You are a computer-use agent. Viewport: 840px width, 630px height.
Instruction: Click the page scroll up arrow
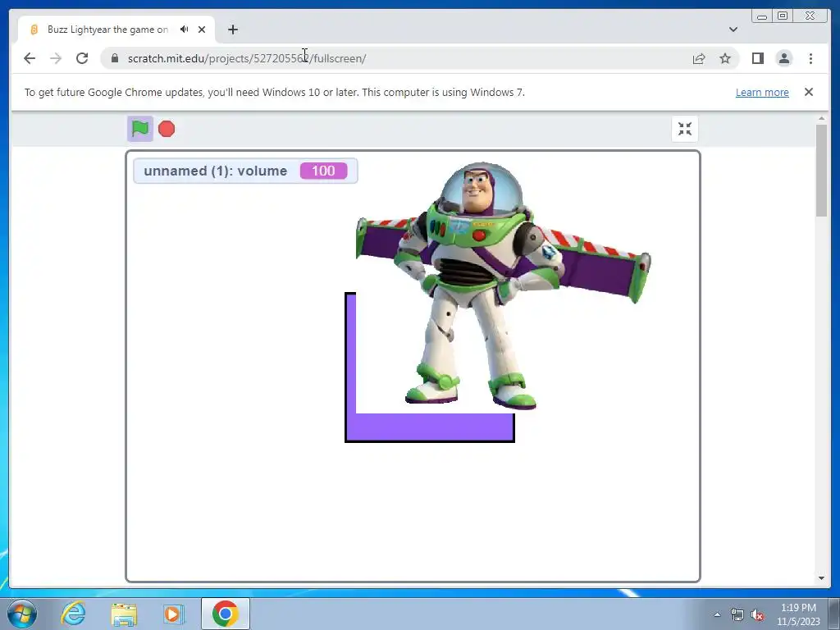pyautogui.click(x=822, y=118)
